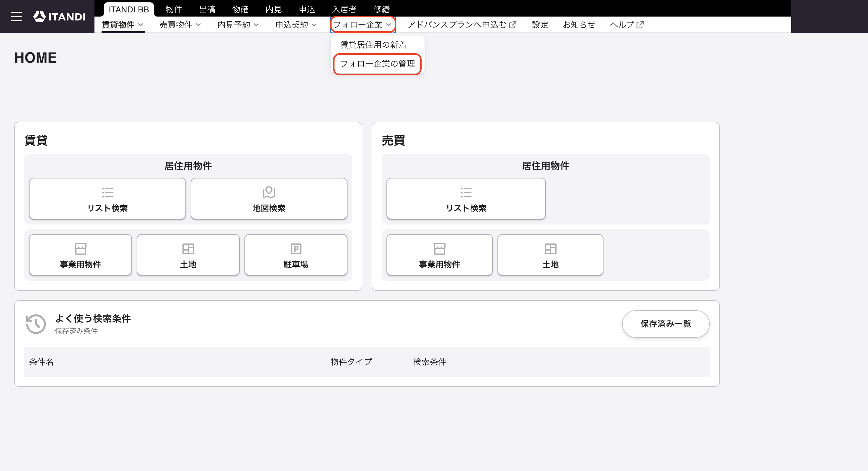Select 賃貸居住用の新着 from the dropdown
This screenshot has width=868, height=471.
373,45
